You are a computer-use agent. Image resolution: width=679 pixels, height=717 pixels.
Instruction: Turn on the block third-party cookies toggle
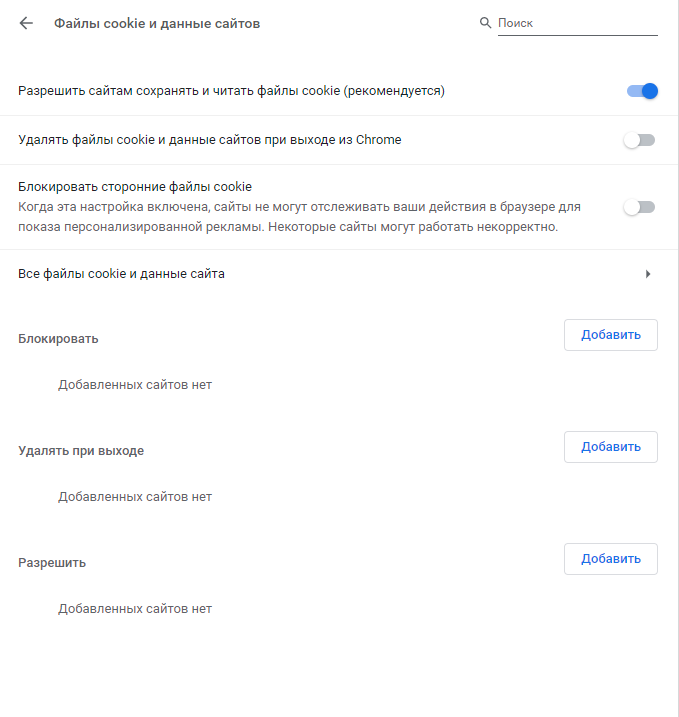point(639,207)
